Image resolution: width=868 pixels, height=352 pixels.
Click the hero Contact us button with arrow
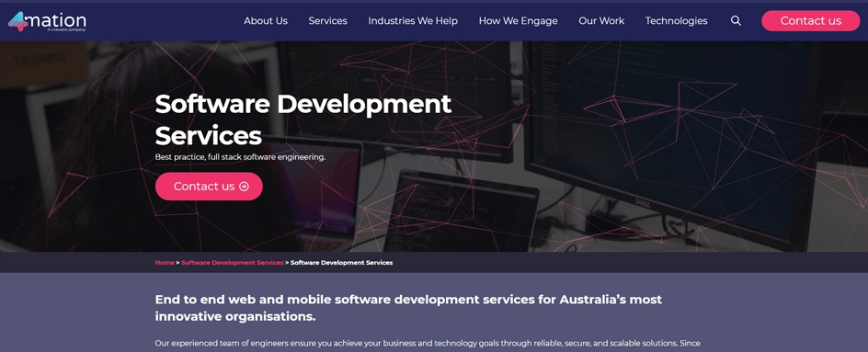(209, 187)
